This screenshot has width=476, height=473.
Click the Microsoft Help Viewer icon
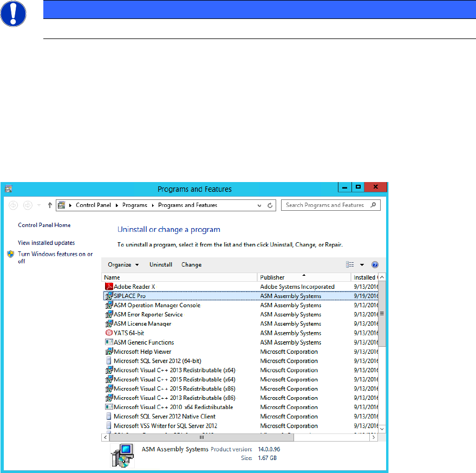[109, 352]
